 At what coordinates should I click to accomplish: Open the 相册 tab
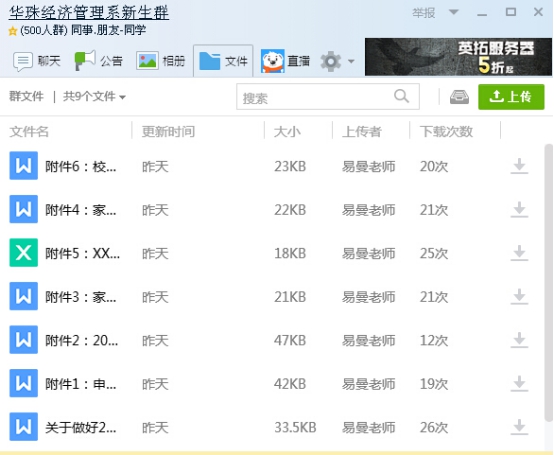pyautogui.click(x=161, y=61)
